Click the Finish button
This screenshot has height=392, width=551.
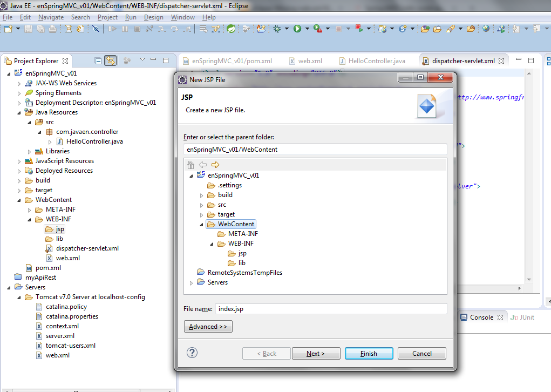(369, 353)
